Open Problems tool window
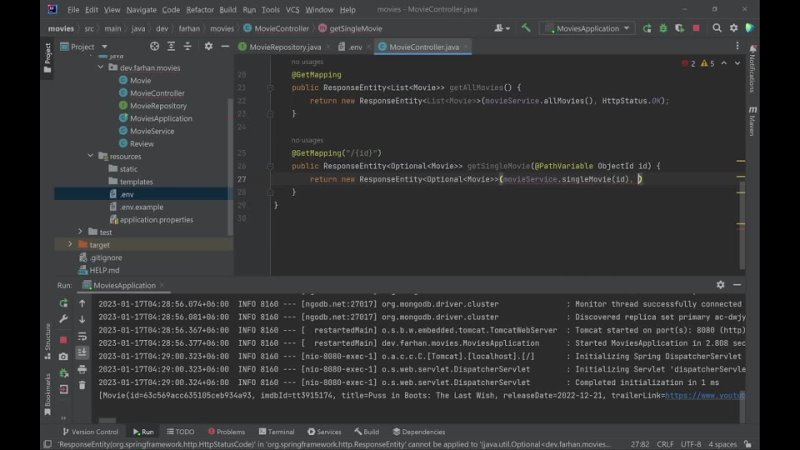 [x=226, y=432]
